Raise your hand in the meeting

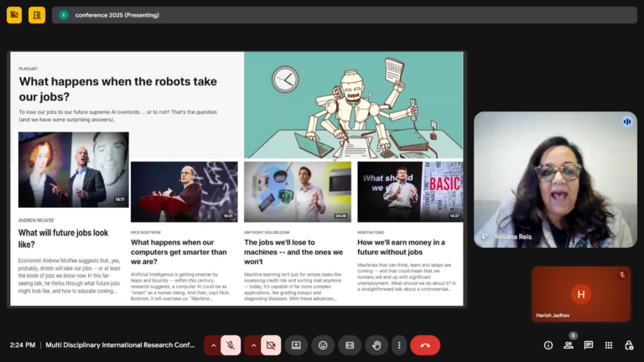click(377, 344)
